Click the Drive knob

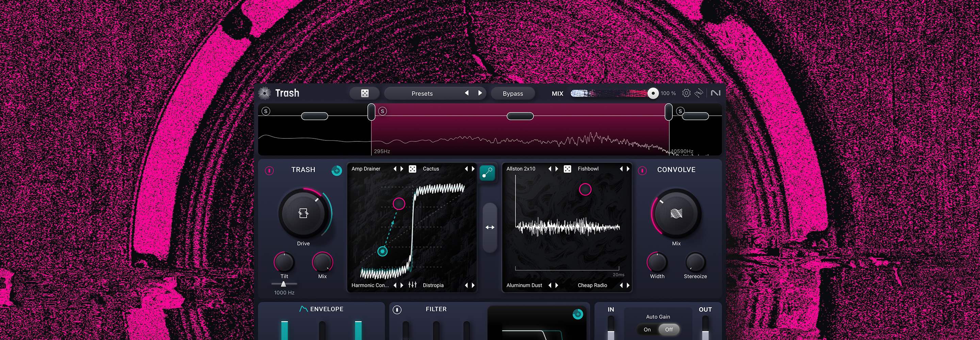click(x=303, y=214)
